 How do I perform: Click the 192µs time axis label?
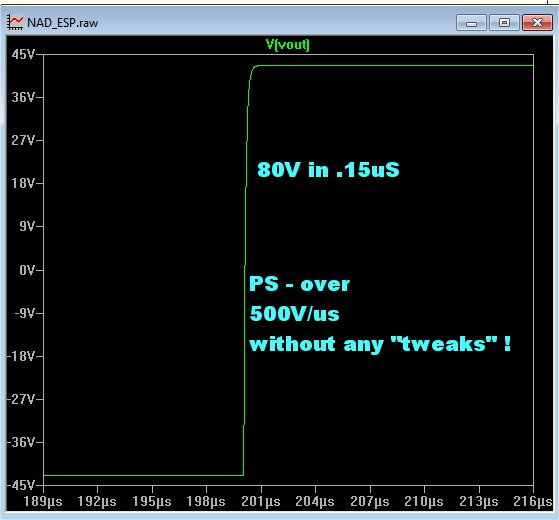97,502
